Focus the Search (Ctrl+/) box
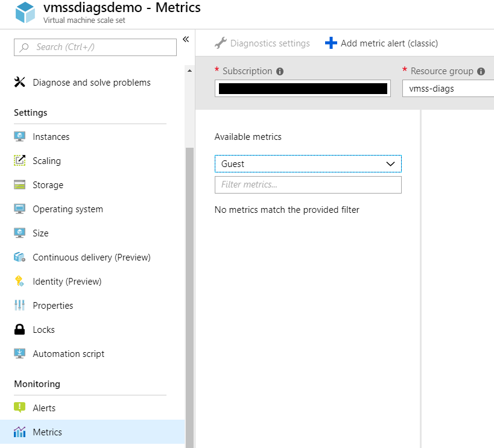Screen dimensions: 494x448 pos(95,47)
